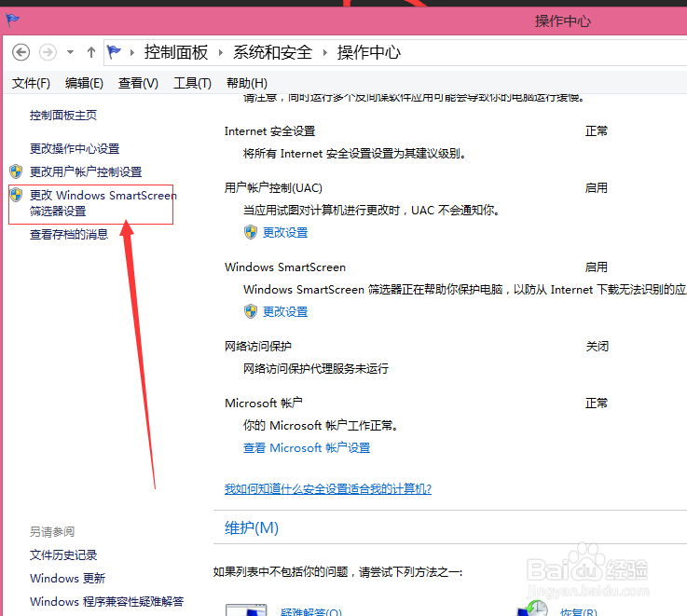Viewport: 687px width, 616px height.
Task: Open the 编辑(E) menu
Action: (84, 83)
